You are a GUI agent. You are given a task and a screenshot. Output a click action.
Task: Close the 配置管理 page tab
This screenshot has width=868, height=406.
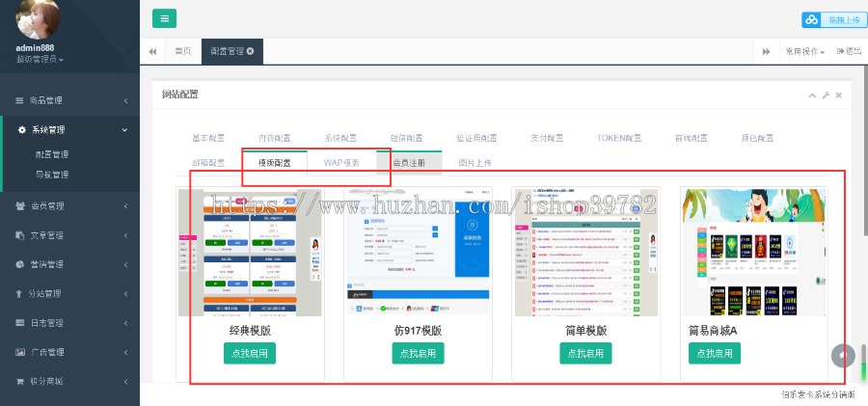(250, 51)
